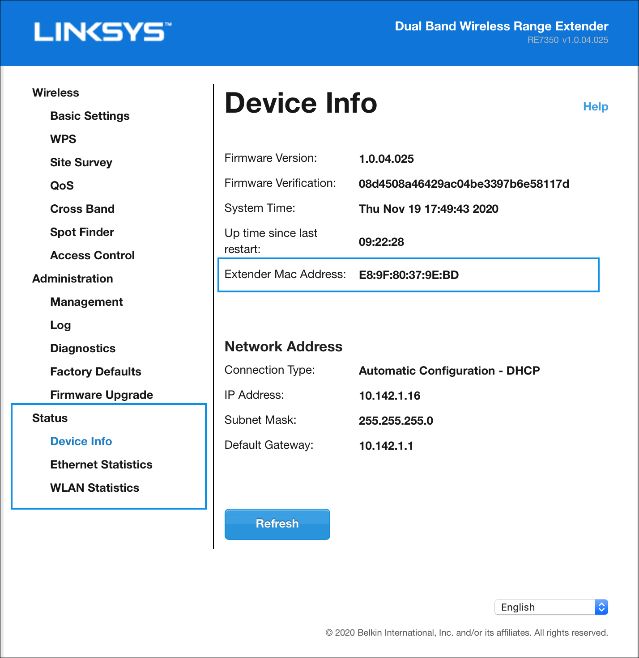Click the uptime value 09:22:28
639x658 pixels.
point(381,242)
